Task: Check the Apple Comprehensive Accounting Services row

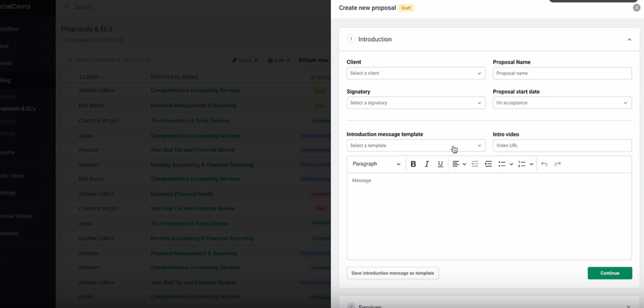Action: point(68,136)
